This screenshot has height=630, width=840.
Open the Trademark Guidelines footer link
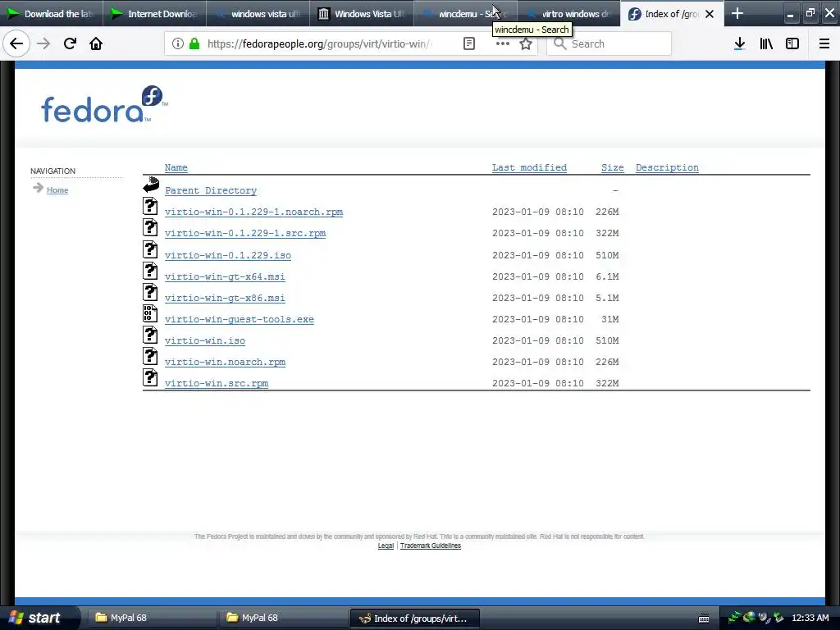coord(430,546)
